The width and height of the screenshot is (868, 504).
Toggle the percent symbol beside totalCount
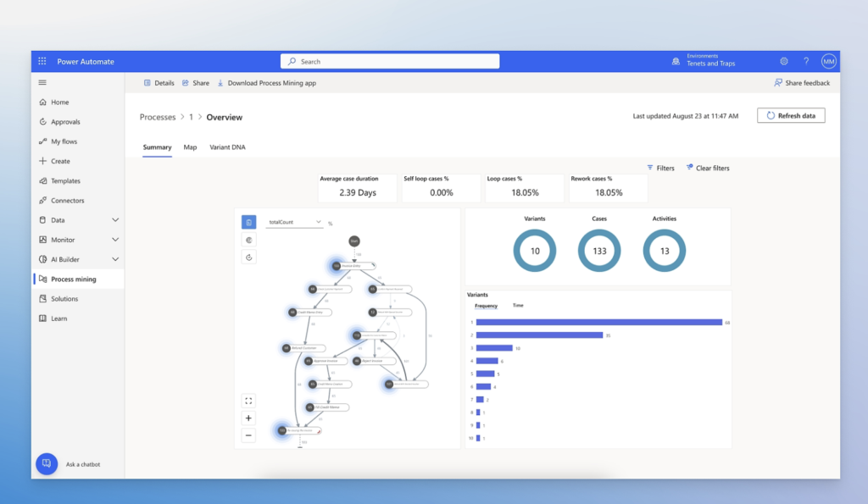pos(331,224)
